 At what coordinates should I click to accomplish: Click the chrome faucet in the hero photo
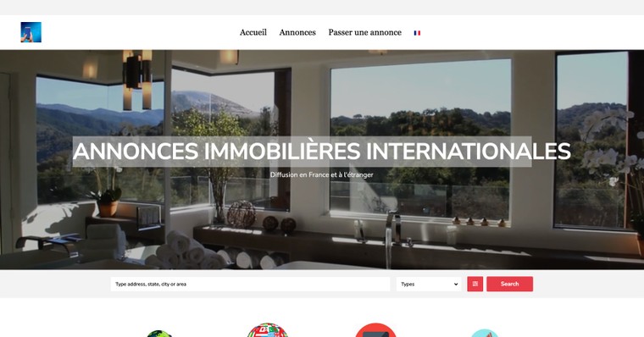click(391, 238)
